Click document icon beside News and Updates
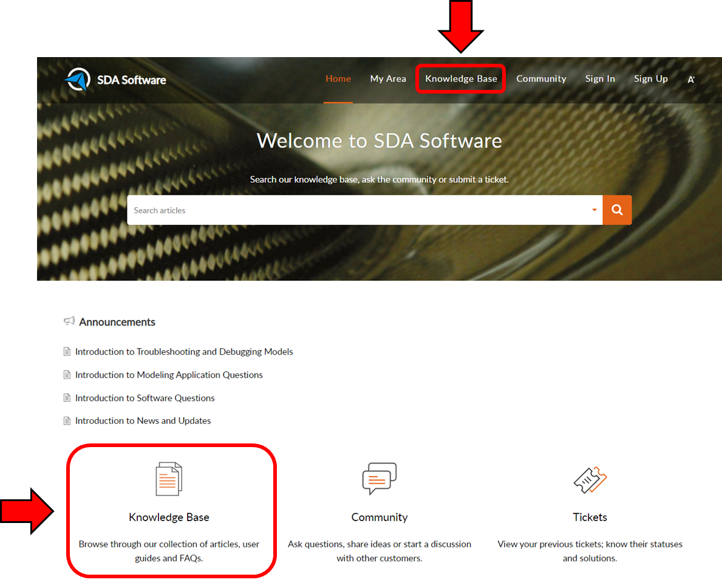Viewport: 722px width, 588px height. pyautogui.click(x=67, y=421)
